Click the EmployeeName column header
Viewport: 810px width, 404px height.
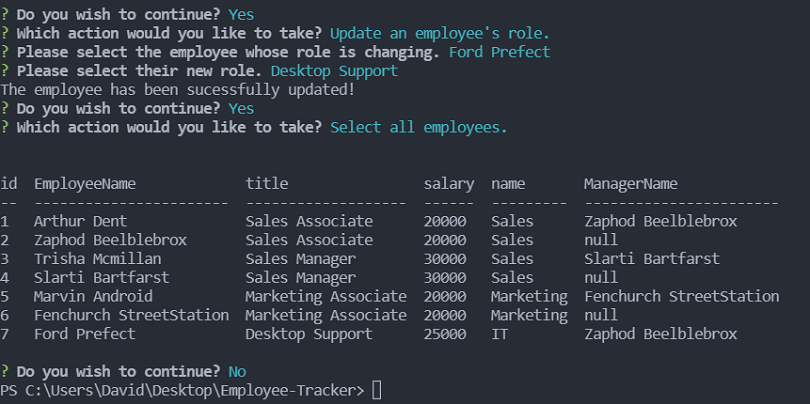[85, 183]
